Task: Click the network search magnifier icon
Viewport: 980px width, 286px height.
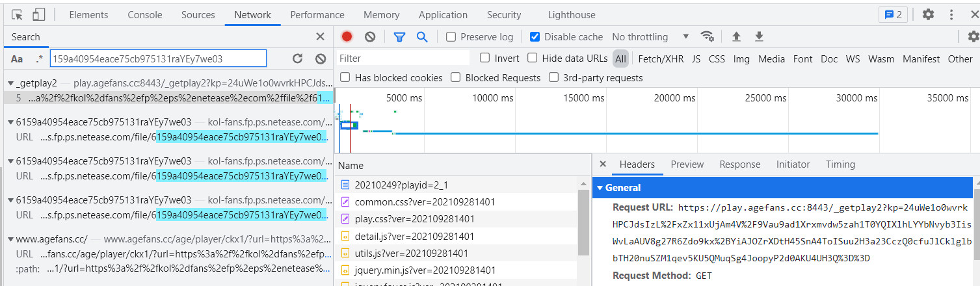Action: [x=422, y=37]
